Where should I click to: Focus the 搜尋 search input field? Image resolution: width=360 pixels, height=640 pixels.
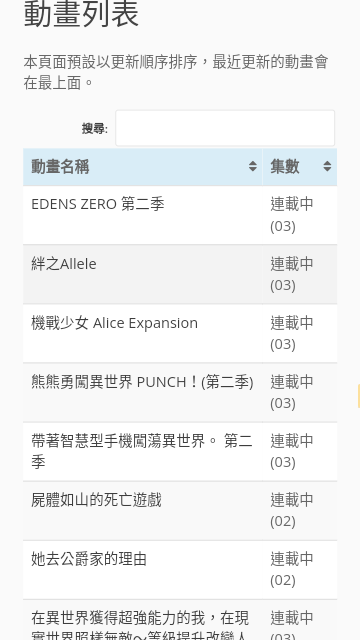click(x=225, y=128)
